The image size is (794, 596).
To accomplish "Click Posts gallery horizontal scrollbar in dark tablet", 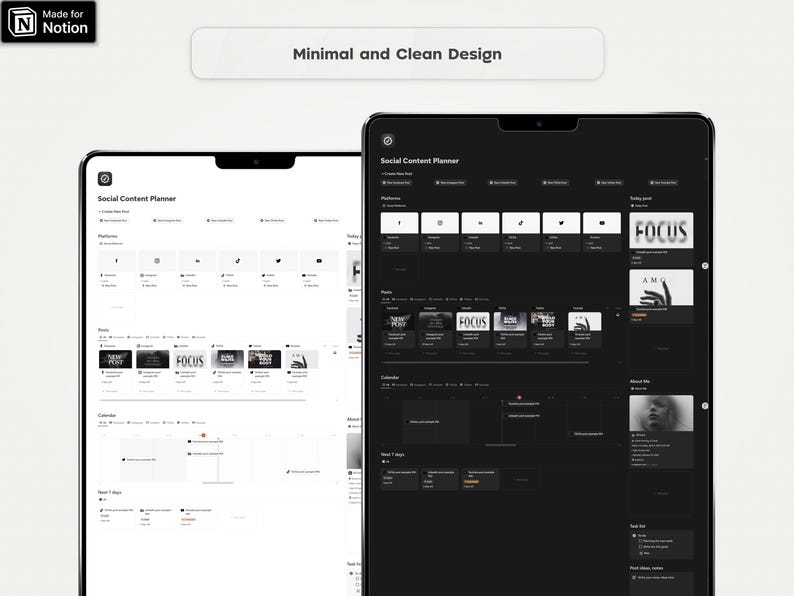I will 486,363.
